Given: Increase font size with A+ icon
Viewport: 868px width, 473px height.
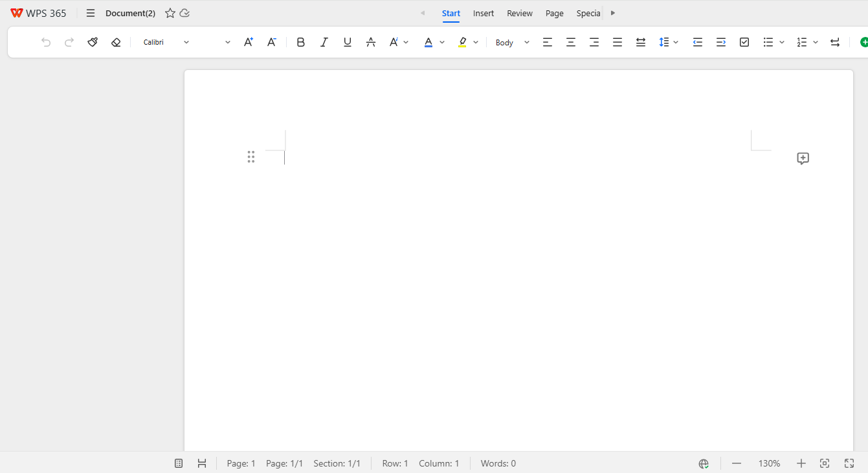Looking at the screenshot, I should 249,42.
